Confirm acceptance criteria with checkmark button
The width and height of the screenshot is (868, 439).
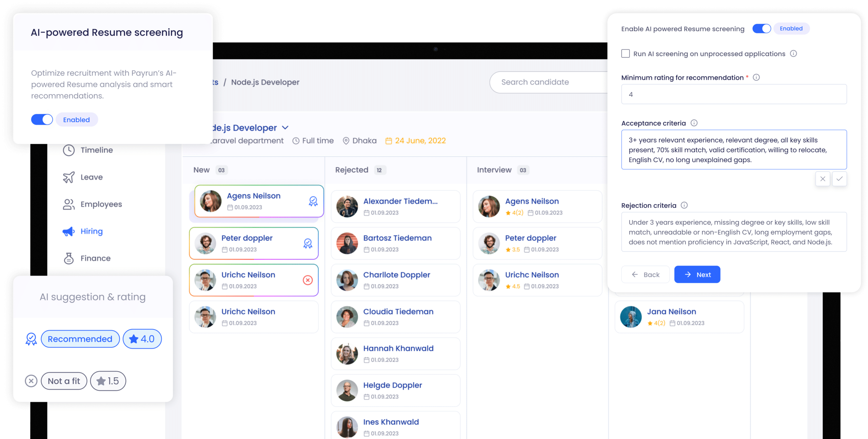pos(839,179)
